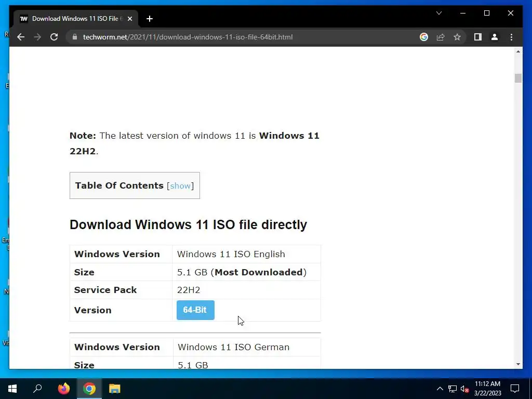The image size is (532, 399).
Task: Click the Chrome taskbar icon
Action: point(89,389)
